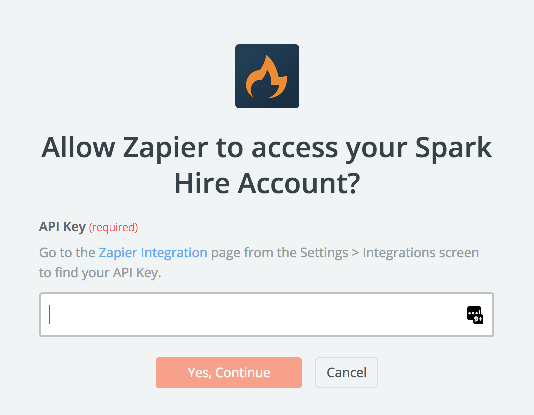Image resolution: width=534 pixels, height=415 pixels.
Task: Click the Spark Hire flame logo
Action: (267, 76)
